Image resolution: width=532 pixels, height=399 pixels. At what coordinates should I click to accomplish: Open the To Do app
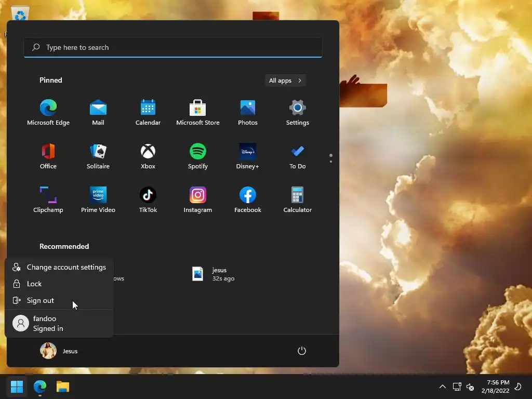pos(298,156)
